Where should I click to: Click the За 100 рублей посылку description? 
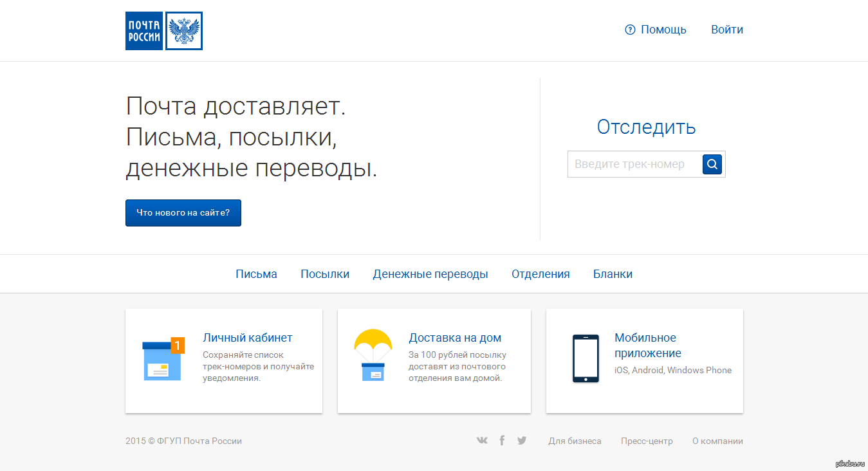[457, 366]
